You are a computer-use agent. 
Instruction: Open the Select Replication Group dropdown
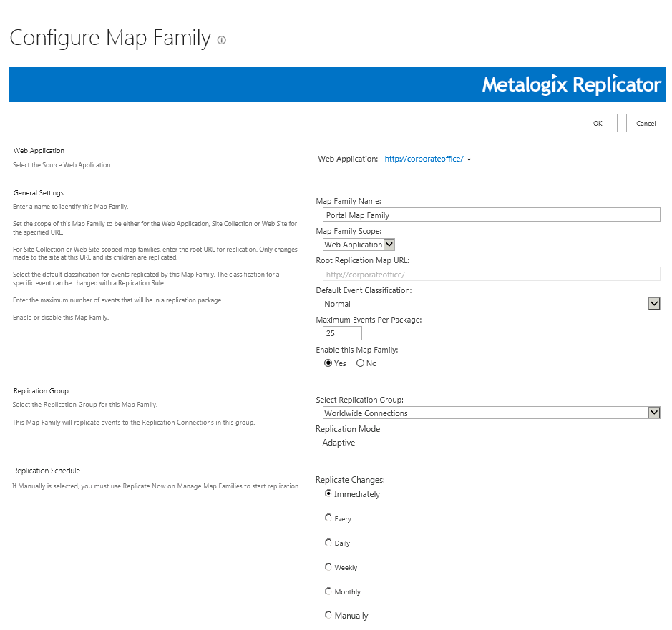pyautogui.click(x=490, y=413)
